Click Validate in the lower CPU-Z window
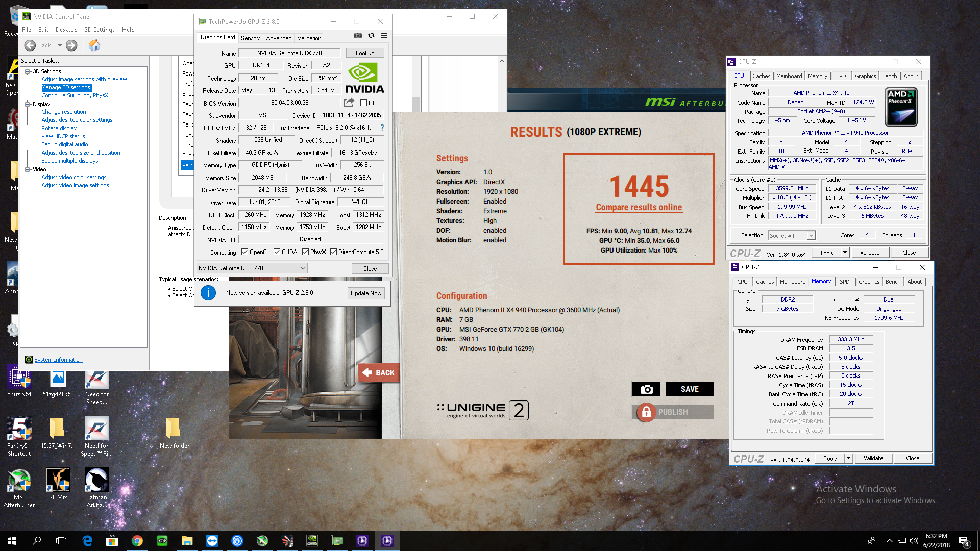This screenshot has height=551, width=980. click(x=873, y=458)
